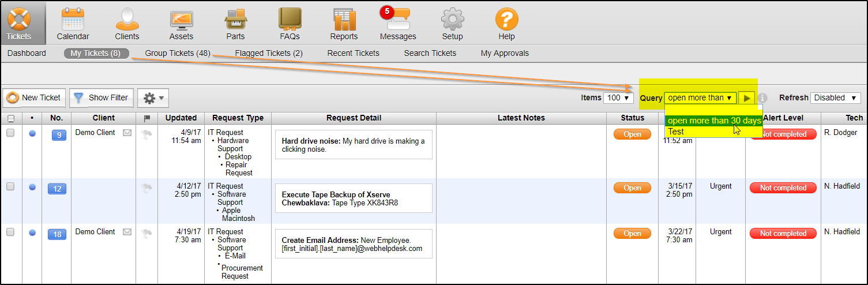
Task: Sort by the Request Type column header
Action: (238, 118)
